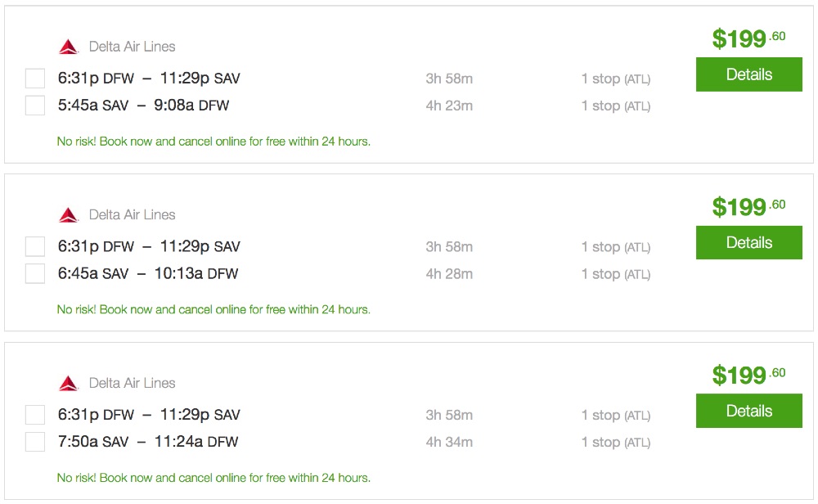
Task: Click the Delta logo in the second flight result
Action: pos(69,215)
